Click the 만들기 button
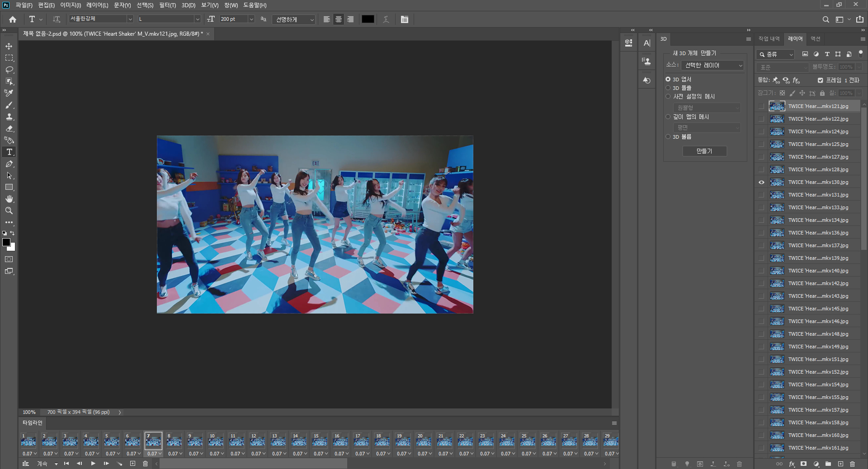Viewport: 868px width, 469px height. tap(704, 151)
